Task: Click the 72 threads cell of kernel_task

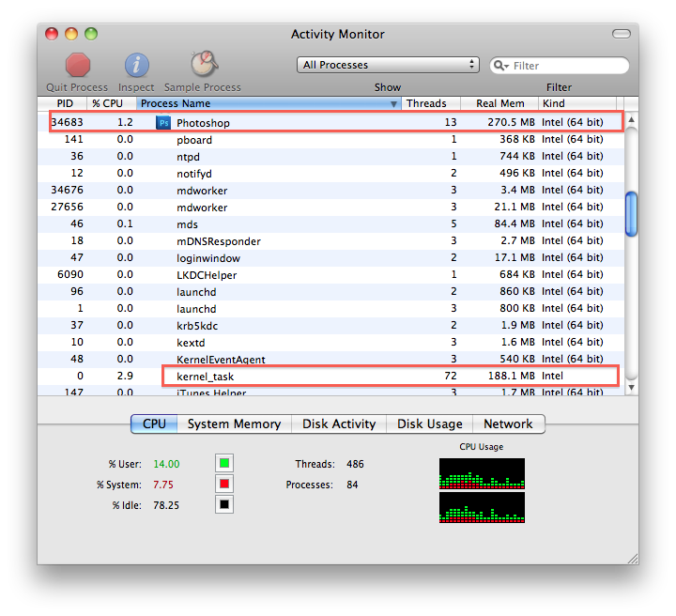Action: tap(450, 376)
